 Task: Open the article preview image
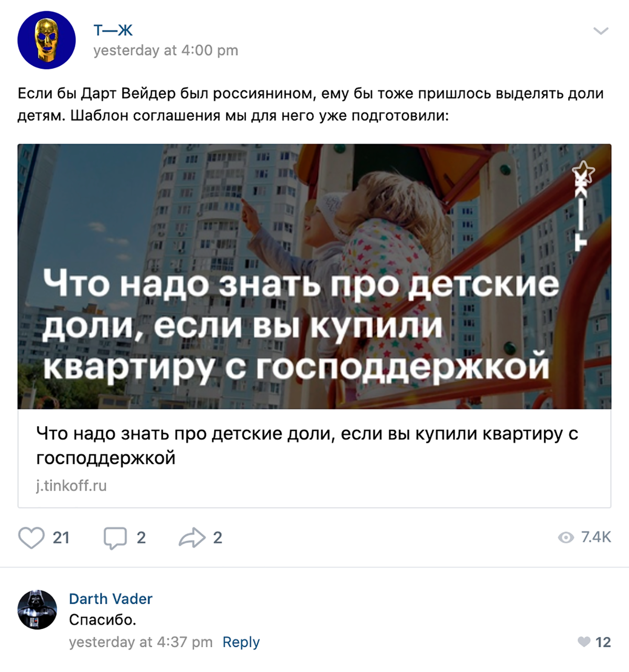(314, 277)
